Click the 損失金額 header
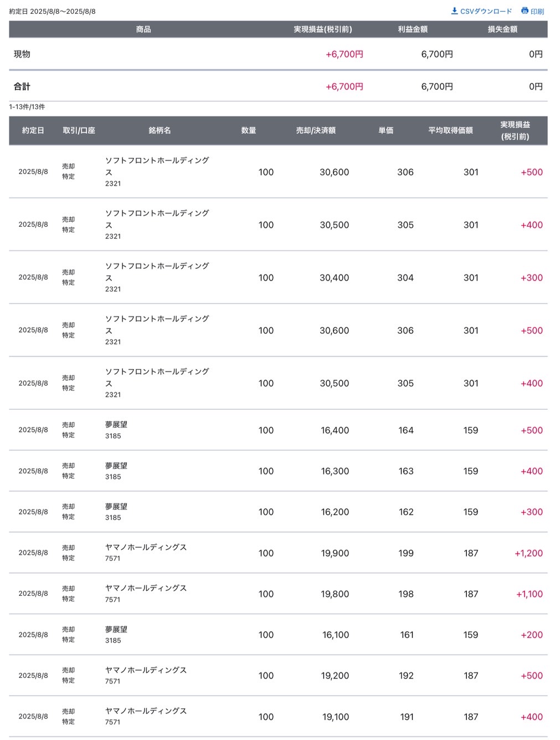 click(x=502, y=29)
